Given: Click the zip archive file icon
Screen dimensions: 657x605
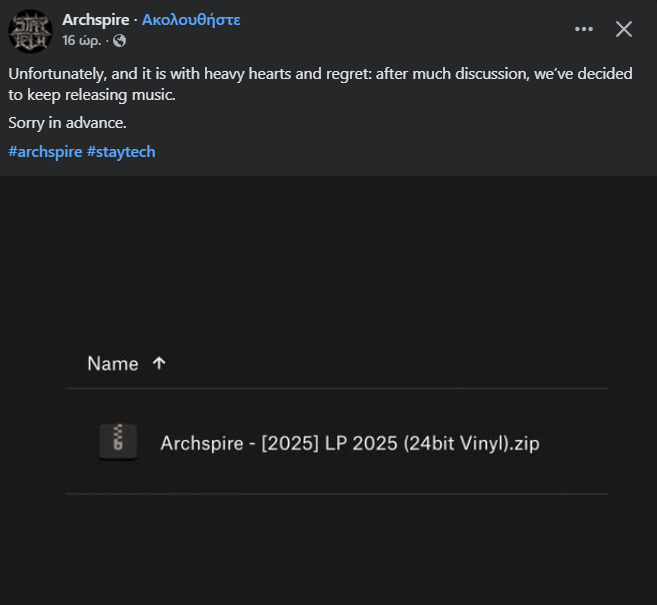Looking at the screenshot, I should click(x=118, y=442).
